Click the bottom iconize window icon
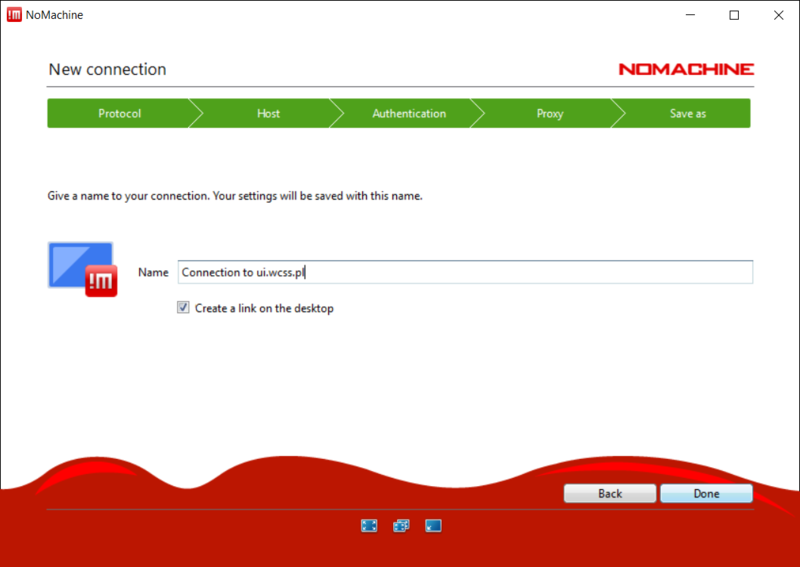 click(433, 525)
